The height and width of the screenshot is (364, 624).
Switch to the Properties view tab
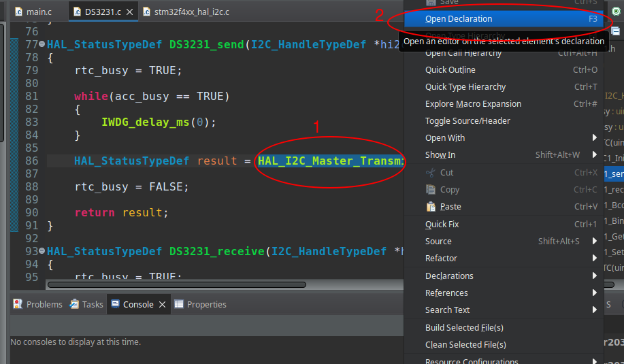pyautogui.click(x=201, y=304)
